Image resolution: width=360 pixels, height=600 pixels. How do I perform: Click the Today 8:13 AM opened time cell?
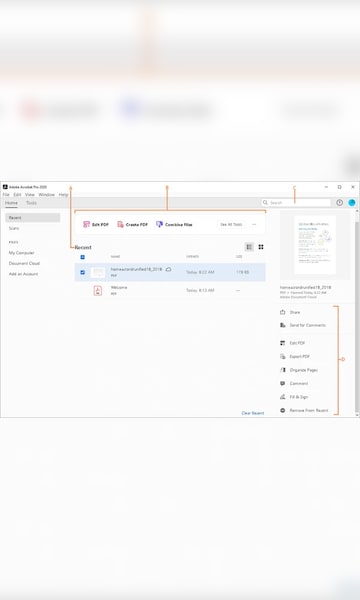[200, 290]
